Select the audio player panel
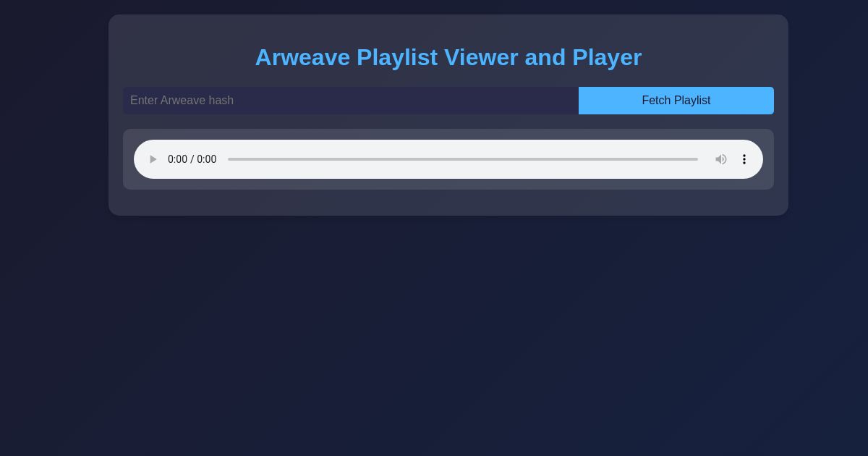The width and height of the screenshot is (868, 456). click(x=448, y=159)
